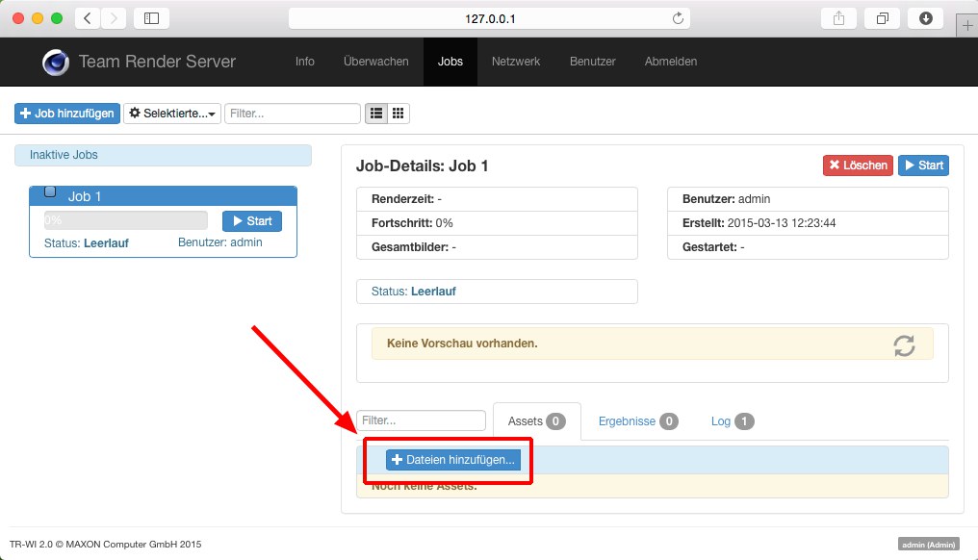
Task: Refresh the job preview image
Action: click(x=904, y=345)
